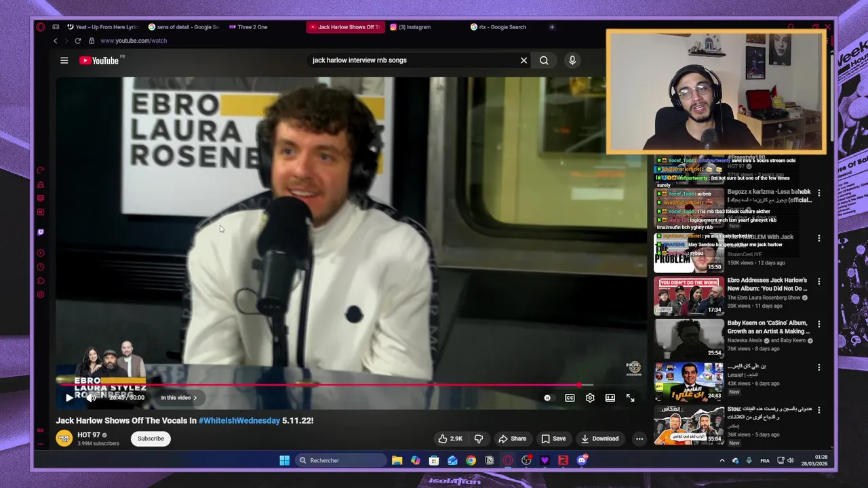Go forward with the browser forward arrow
This screenshot has width=868, height=488.
pyautogui.click(x=66, y=41)
